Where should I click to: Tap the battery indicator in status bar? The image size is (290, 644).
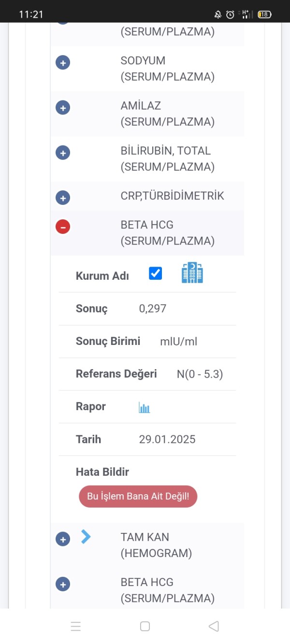(x=264, y=14)
